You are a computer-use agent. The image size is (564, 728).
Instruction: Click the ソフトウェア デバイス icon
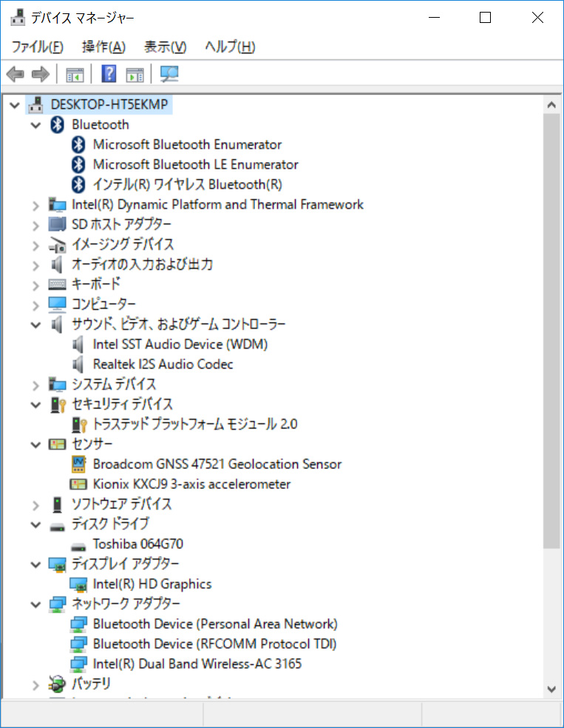pyautogui.click(x=57, y=505)
